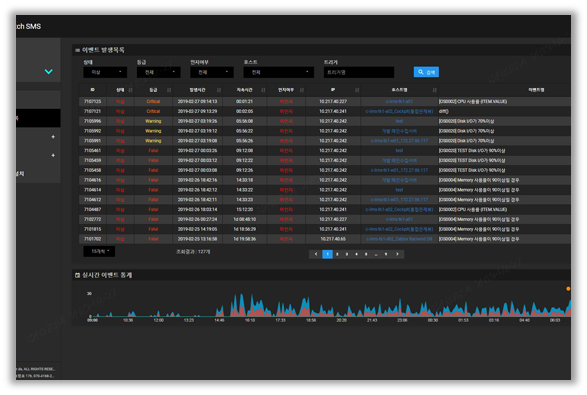The width and height of the screenshot is (587, 395).
Task: Click duration 00:02:05
Action: point(244,111)
